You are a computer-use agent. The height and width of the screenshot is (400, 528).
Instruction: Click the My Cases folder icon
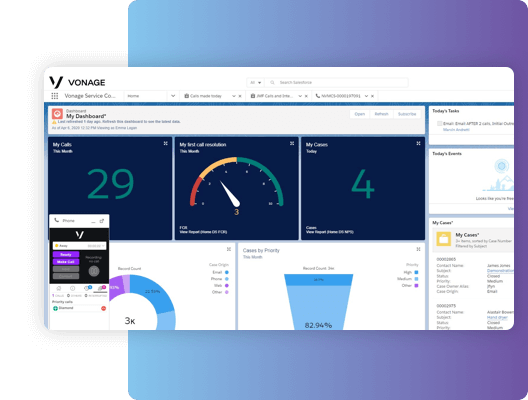[443, 239]
